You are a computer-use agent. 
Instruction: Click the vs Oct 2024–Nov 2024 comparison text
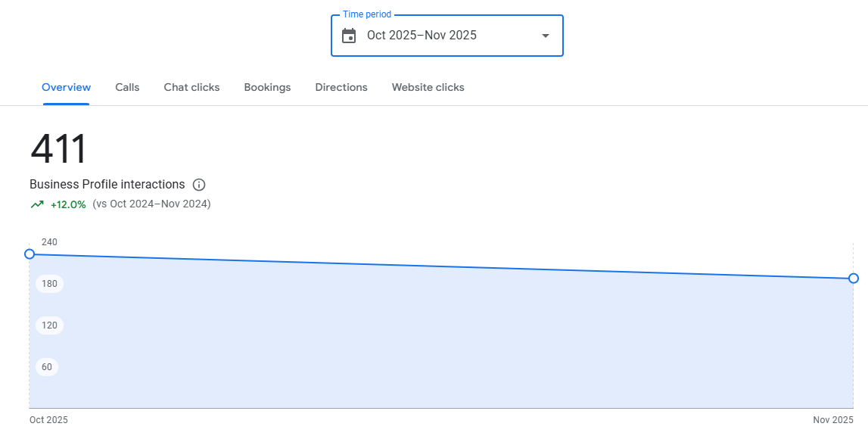(x=151, y=204)
